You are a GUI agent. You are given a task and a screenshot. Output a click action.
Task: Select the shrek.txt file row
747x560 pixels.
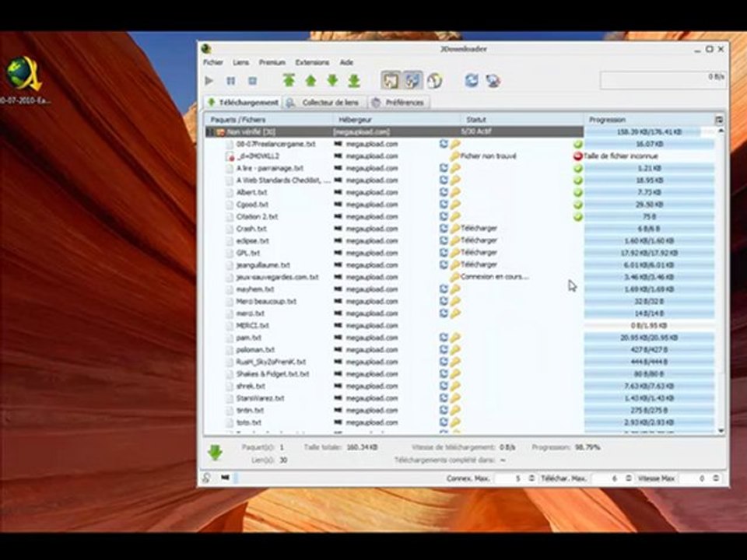[x=460, y=387]
